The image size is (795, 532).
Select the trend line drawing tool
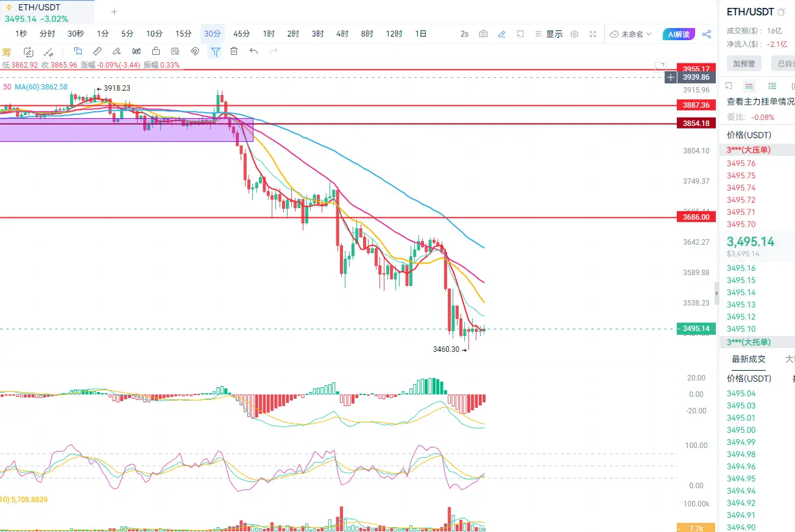(x=50, y=52)
